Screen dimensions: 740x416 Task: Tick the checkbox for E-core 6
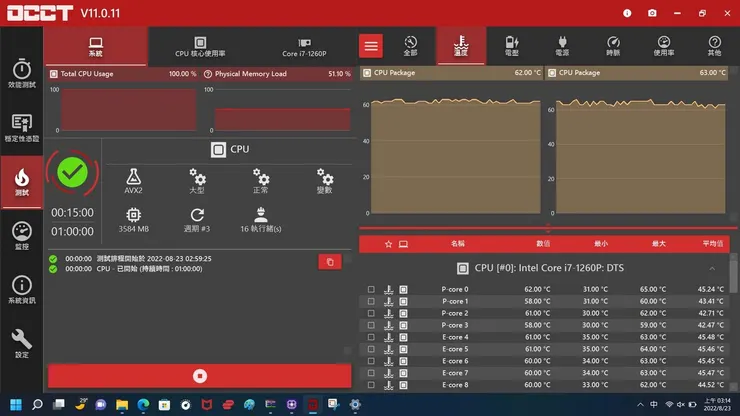[x=371, y=361]
